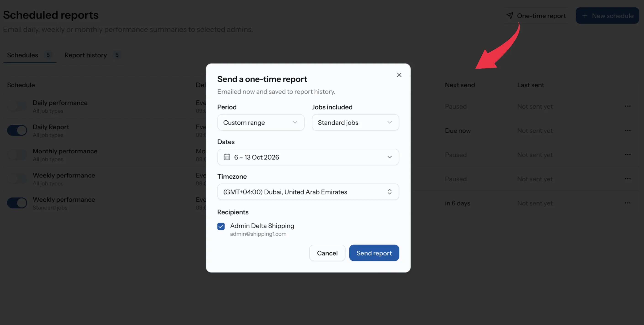Cancel the one-time report dialog
This screenshot has width=644, height=325.
click(327, 253)
